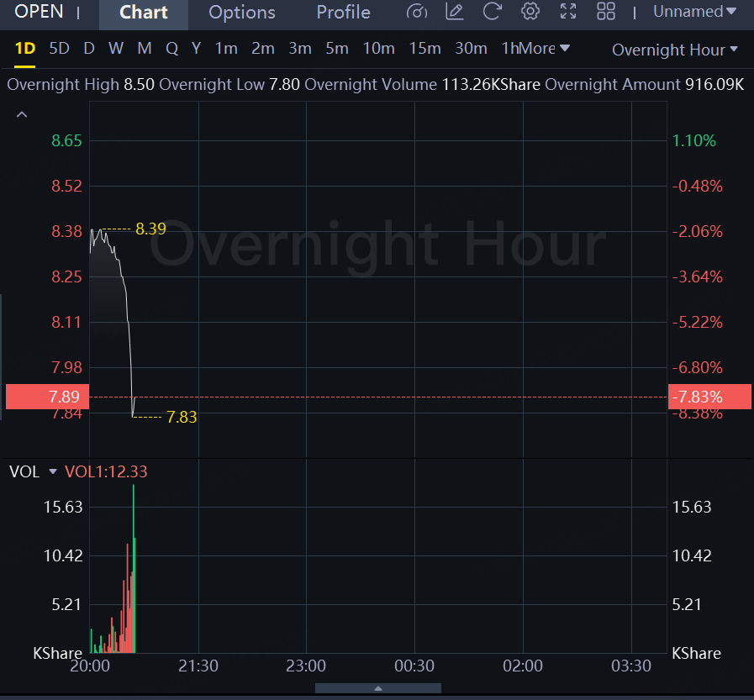Screen dimensions: 754x700
Task: Open chart settings gear icon
Action: (x=530, y=12)
